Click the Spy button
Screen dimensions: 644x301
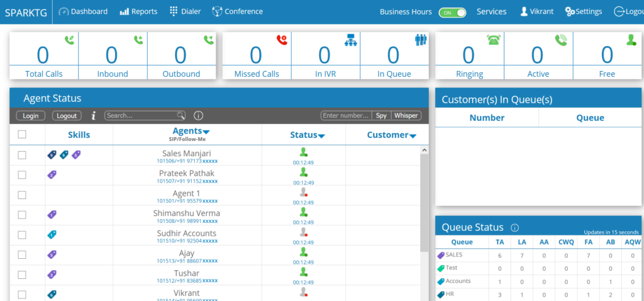tap(381, 115)
